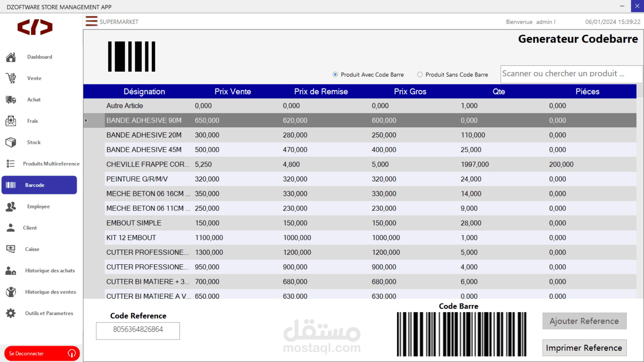This screenshot has width=644, height=362.
Task: Click the Outils et Parametres gear icon
Action: click(11, 313)
